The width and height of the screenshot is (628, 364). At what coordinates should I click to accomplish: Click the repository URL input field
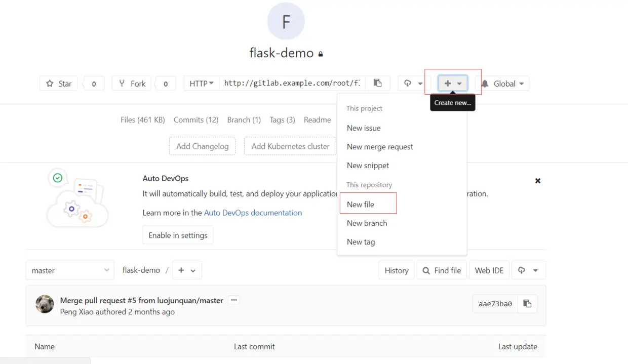[x=292, y=84]
